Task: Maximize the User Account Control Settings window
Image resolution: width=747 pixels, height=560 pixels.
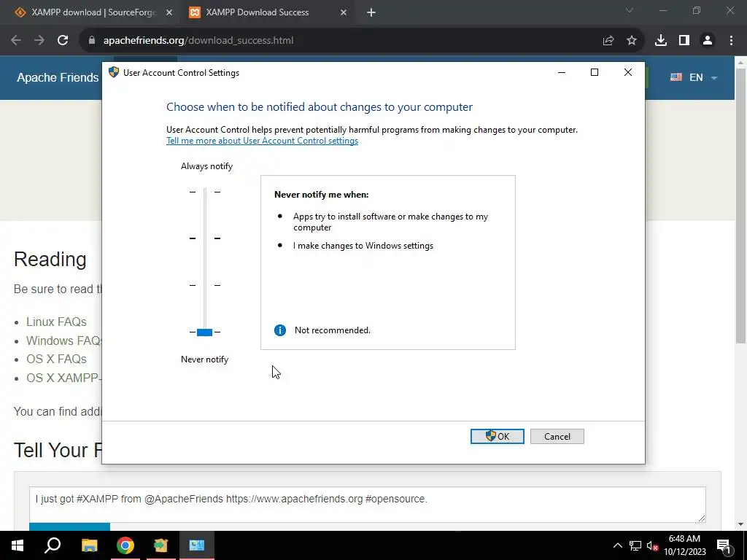Action: click(595, 72)
